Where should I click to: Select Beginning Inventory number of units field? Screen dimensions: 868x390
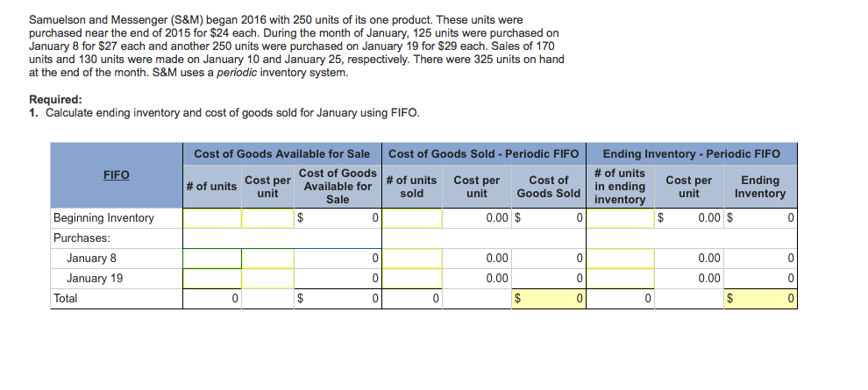tap(212, 217)
